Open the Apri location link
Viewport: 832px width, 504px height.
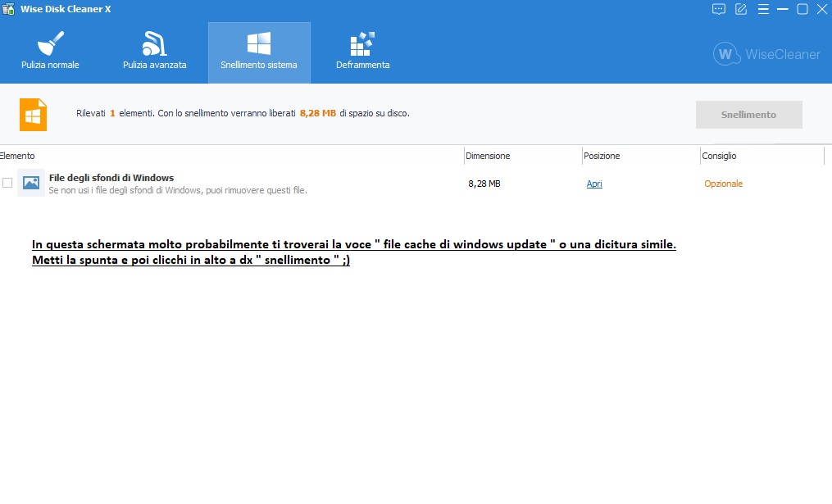point(593,184)
